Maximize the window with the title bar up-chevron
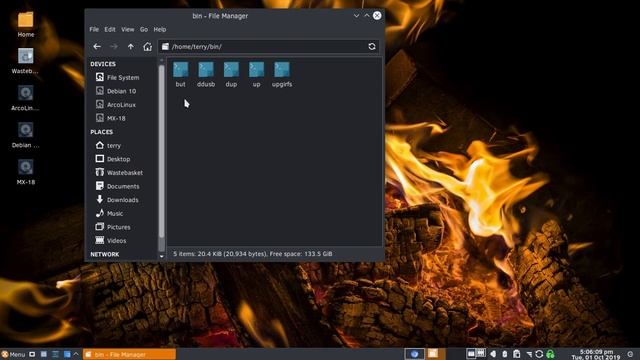 point(367,16)
